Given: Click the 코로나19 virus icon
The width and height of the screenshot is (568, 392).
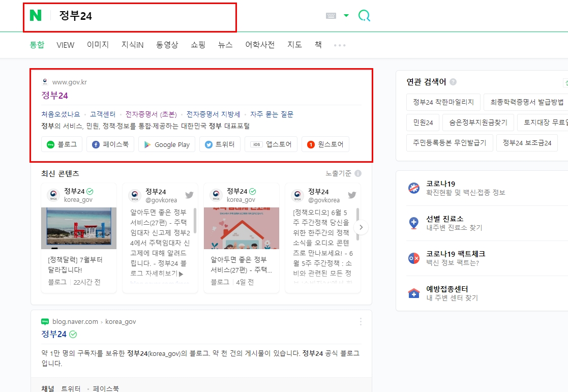Looking at the screenshot, I should tap(414, 188).
